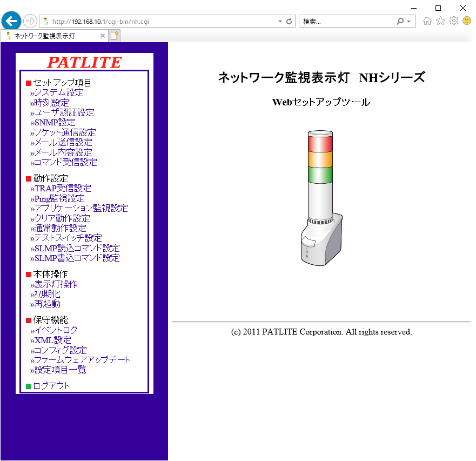Open 初期化 link
Screen dimensions: 476x461
[x=45, y=294]
